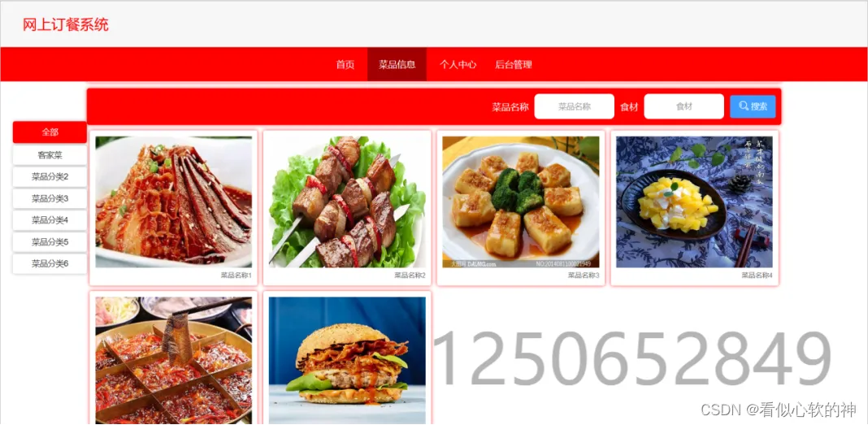Choose the 菜品分类5 category
The image size is (868, 425).
coord(50,242)
